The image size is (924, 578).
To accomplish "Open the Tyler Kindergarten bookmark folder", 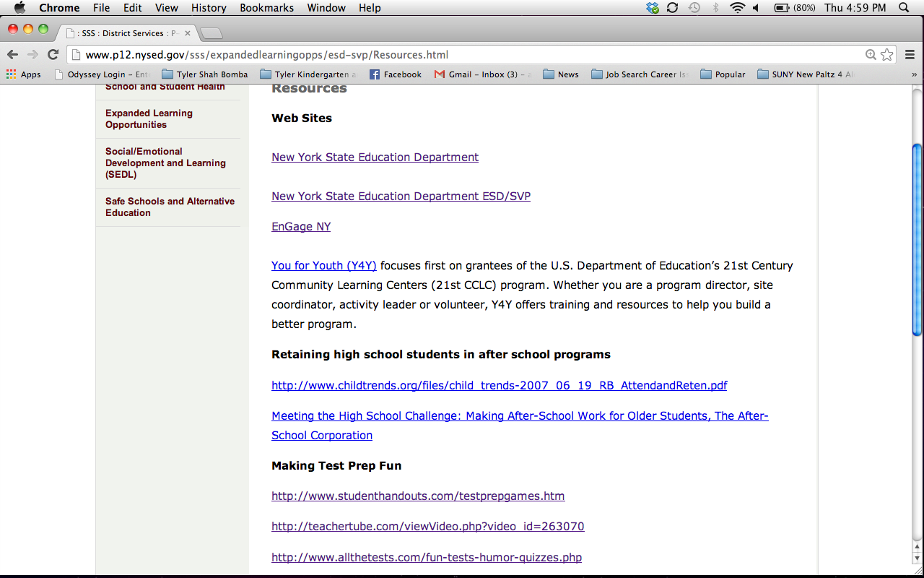I will pyautogui.click(x=308, y=74).
